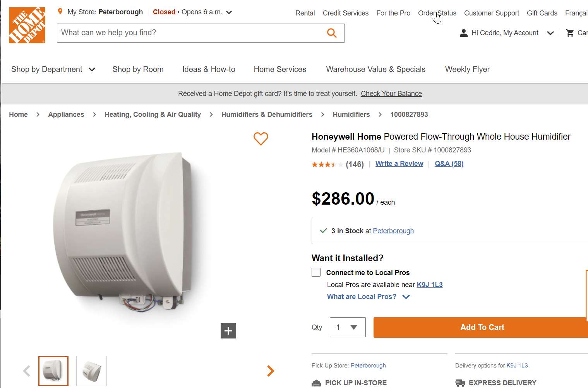Show next product thumbnails with right arrow

pyautogui.click(x=271, y=371)
